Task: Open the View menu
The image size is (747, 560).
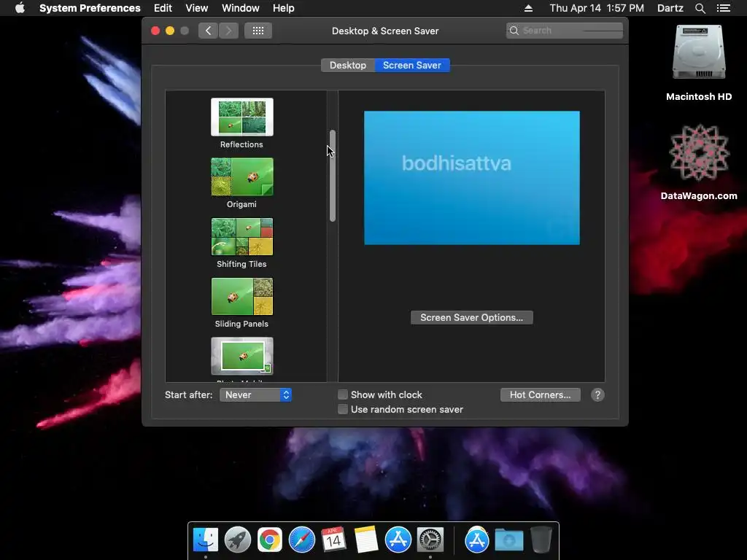Action: pos(197,8)
